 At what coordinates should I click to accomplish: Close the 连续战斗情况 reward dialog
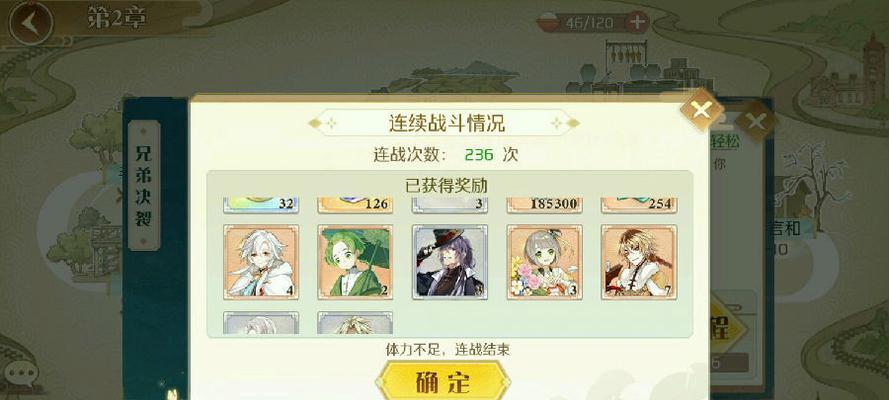pos(701,110)
